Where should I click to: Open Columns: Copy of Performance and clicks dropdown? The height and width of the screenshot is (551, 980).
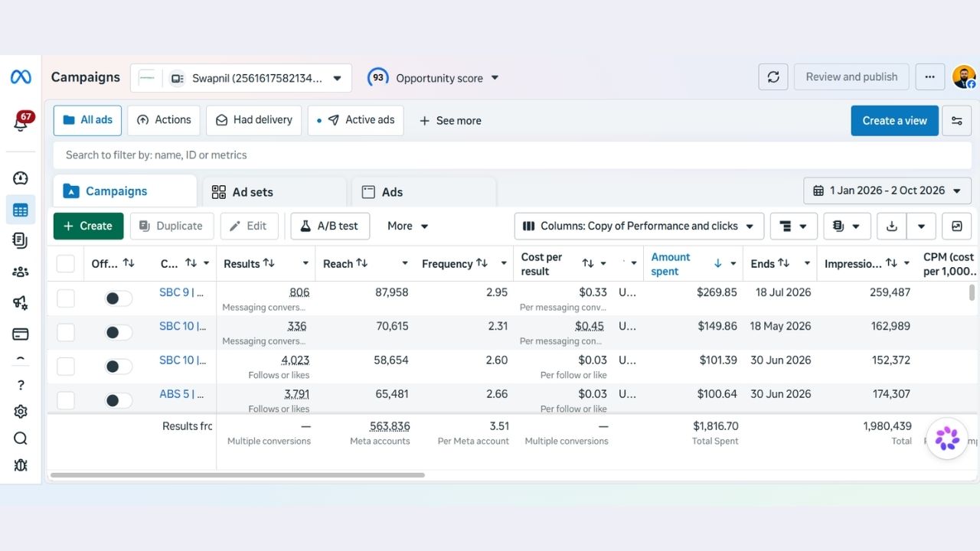click(x=639, y=226)
